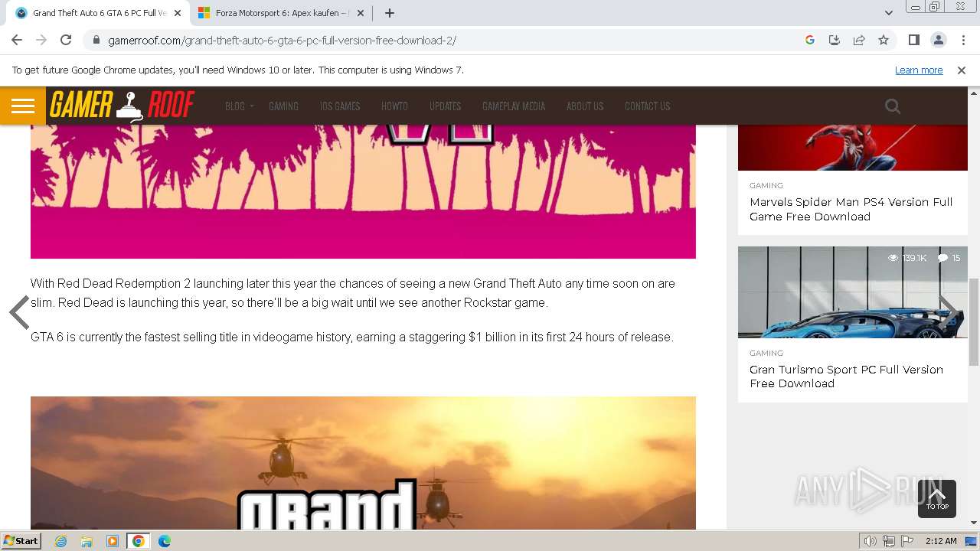Screen dimensions: 980x551
Task: Open the Chrome three-dot menu
Action: coord(962,40)
